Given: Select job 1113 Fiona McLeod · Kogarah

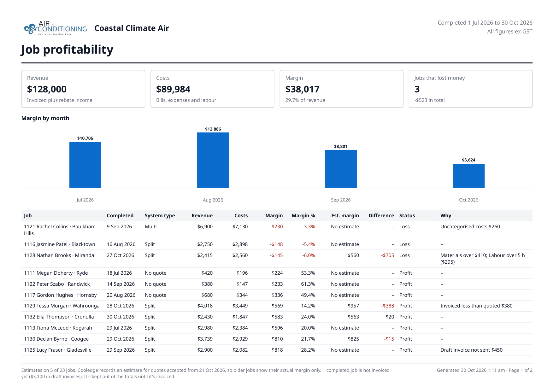Looking at the screenshot, I should [277, 328].
